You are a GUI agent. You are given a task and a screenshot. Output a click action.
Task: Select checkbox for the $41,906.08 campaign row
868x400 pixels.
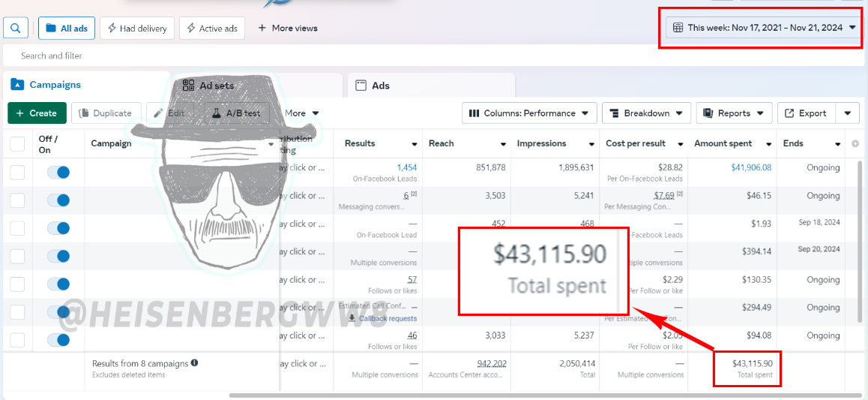[x=18, y=173]
